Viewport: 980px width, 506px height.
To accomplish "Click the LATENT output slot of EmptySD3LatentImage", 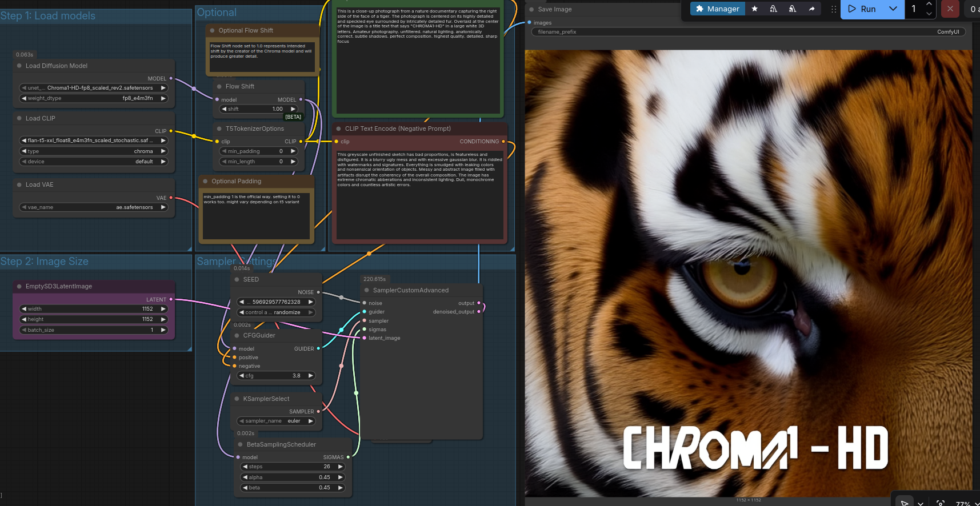I will pyautogui.click(x=171, y=299).
